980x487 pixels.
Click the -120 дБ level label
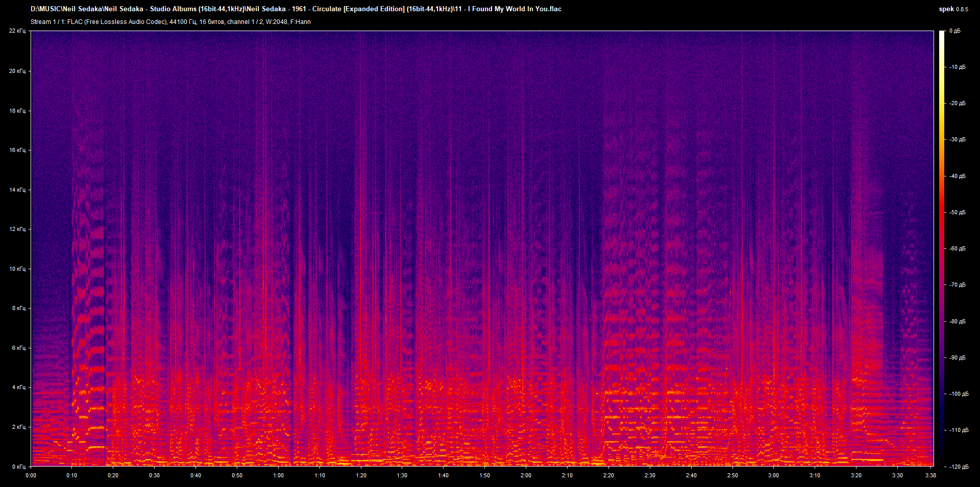959,467
